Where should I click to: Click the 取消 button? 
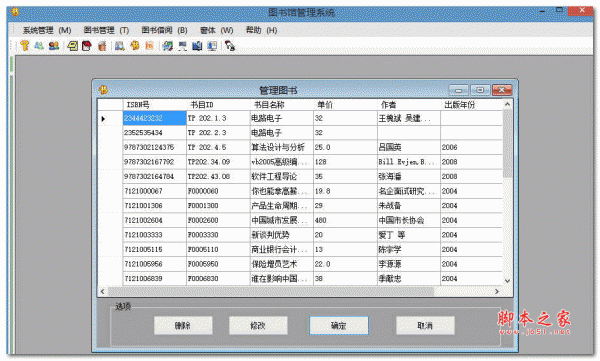click(425, 325)
